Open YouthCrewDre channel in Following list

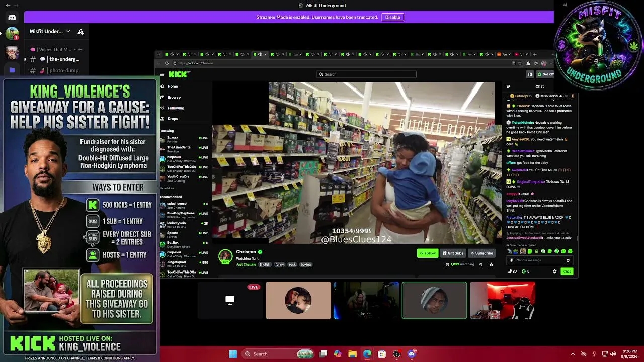(x=184, y=178)
